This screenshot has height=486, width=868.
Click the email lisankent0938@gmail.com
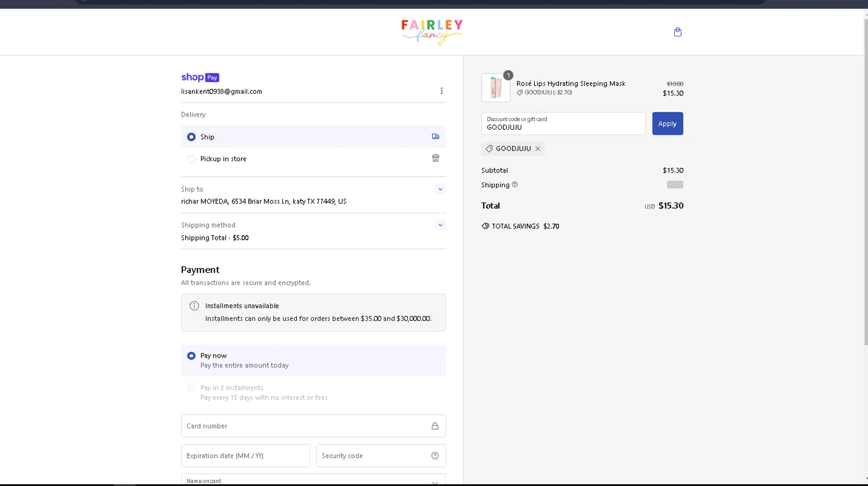click(222, 92)
